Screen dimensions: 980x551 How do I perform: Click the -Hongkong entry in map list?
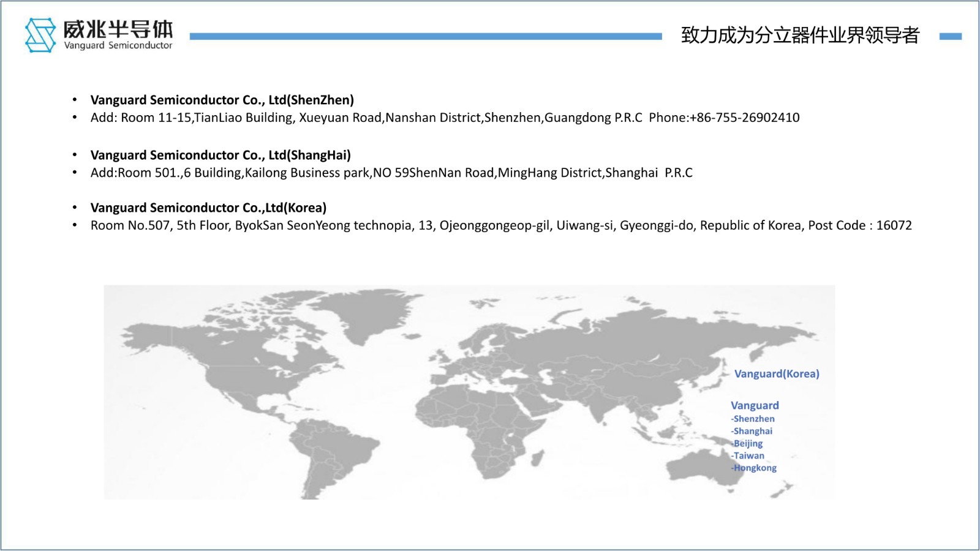[x=754, y=468]
